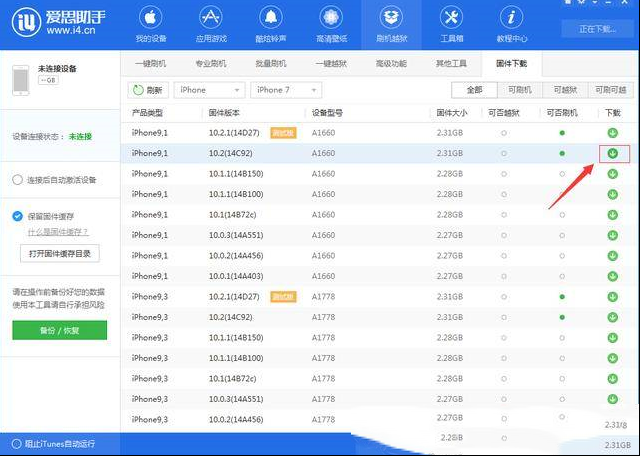
Task: Click 固件版本 column header
Action: point(224,113)
